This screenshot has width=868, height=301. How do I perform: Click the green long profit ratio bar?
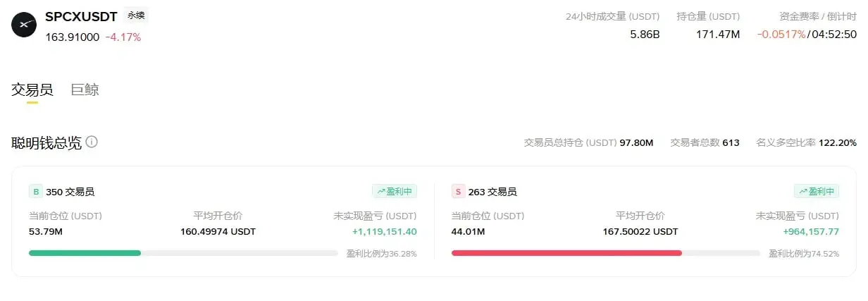[85, 252]
